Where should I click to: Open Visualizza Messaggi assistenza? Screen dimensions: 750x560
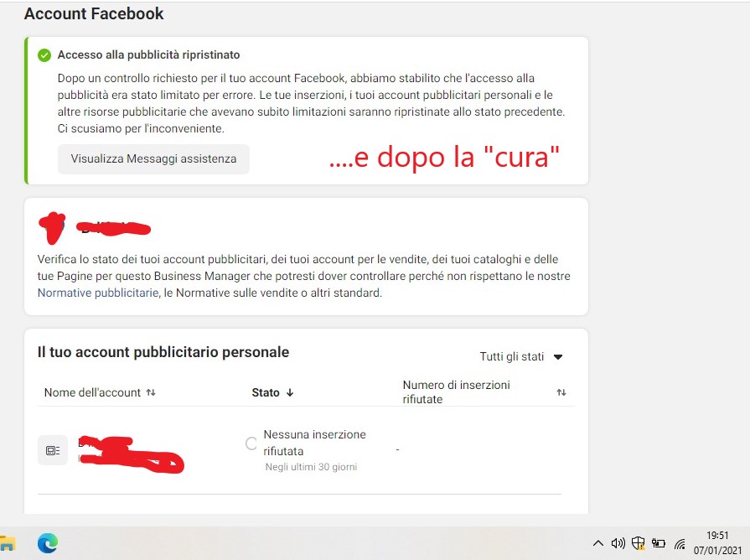point(153,159)
